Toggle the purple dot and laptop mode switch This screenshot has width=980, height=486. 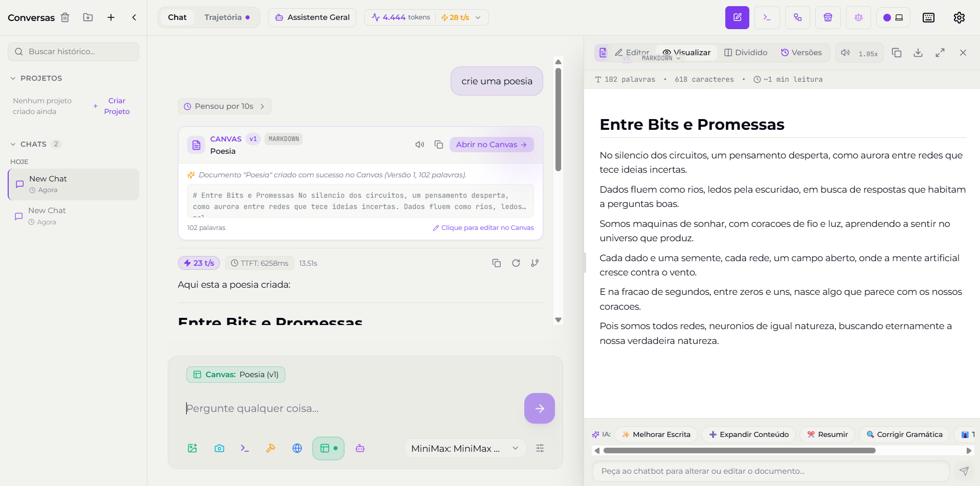click(x=893, y=17)
